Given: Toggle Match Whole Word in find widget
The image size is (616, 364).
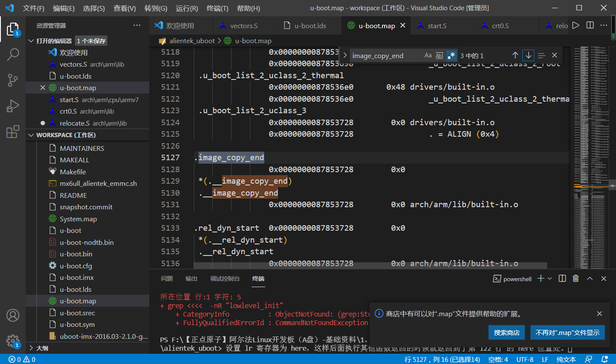Looking at the screenshot, I should point(439,56).
